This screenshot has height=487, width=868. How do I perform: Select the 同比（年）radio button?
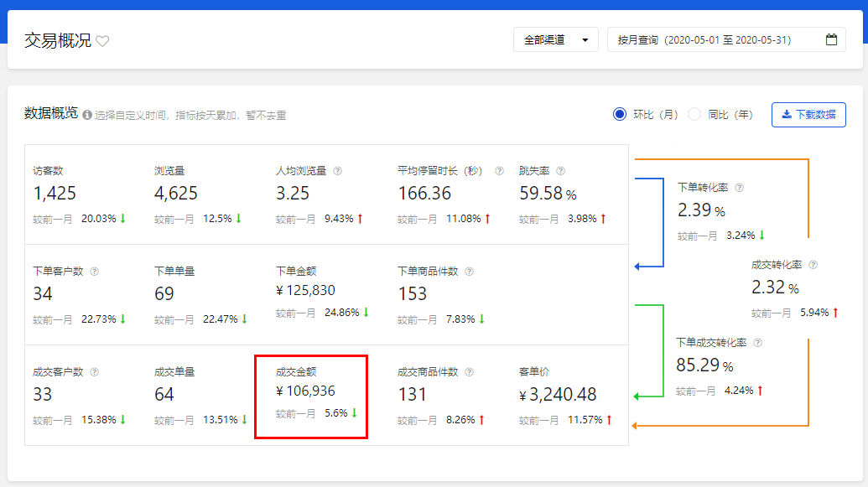[694, 115]
